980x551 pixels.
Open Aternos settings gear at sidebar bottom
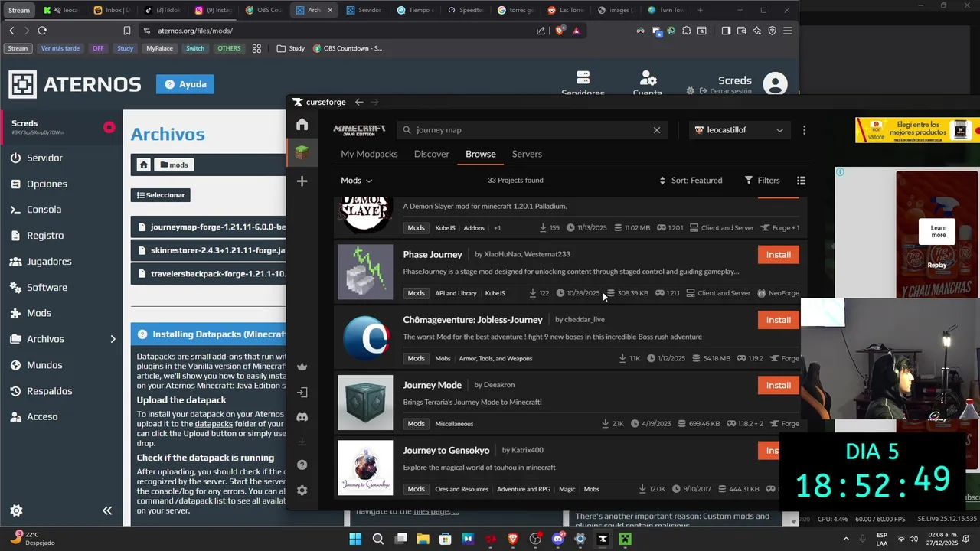16,510
